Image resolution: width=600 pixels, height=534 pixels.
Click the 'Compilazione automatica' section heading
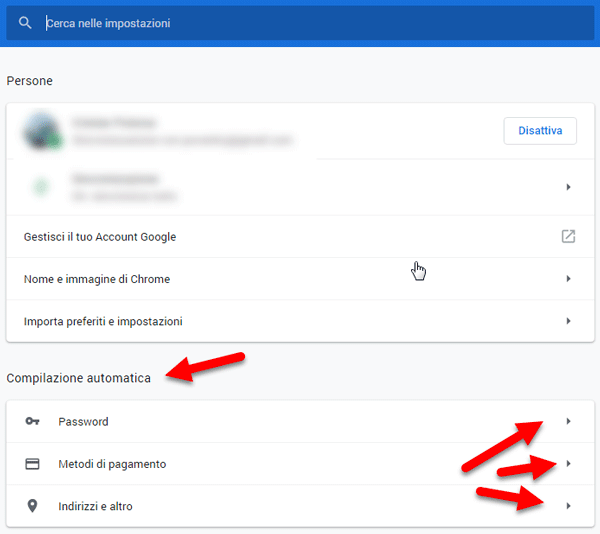(x=78, y=378)
